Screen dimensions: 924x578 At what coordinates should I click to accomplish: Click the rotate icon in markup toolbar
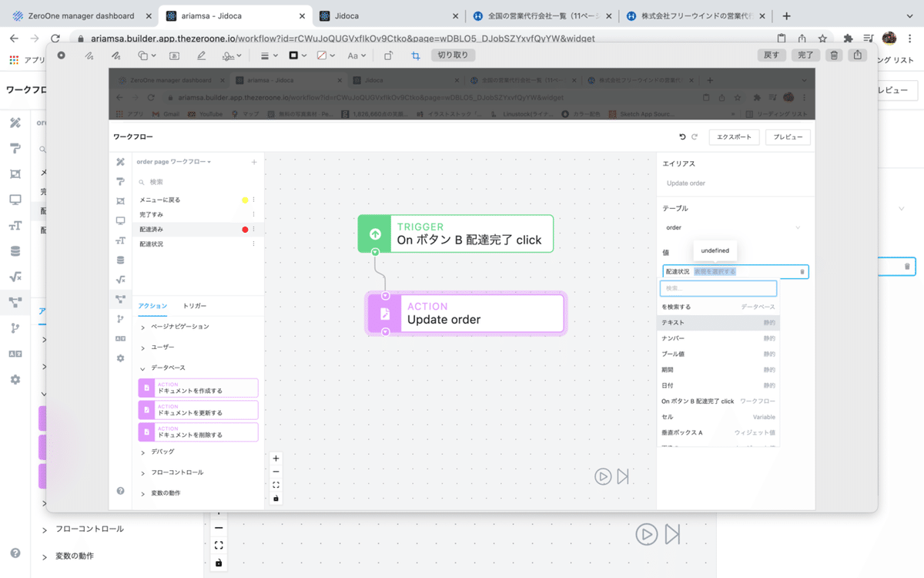pos(389,55)
